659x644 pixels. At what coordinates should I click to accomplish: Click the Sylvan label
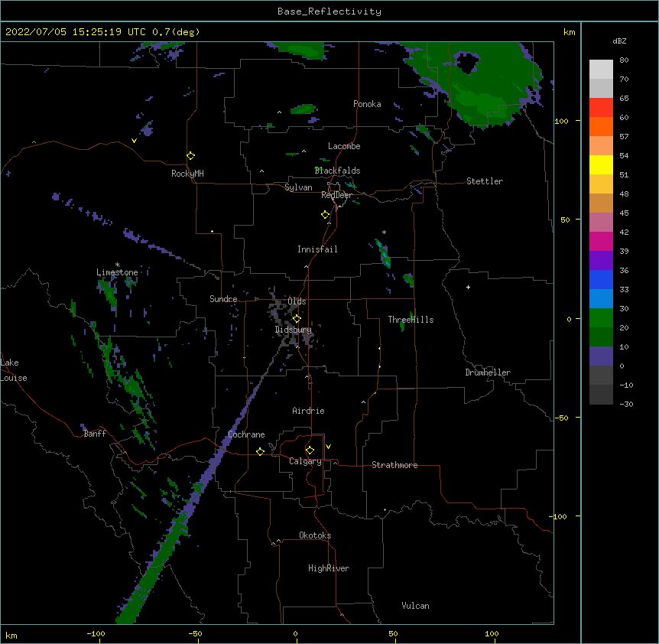[298, 187]
